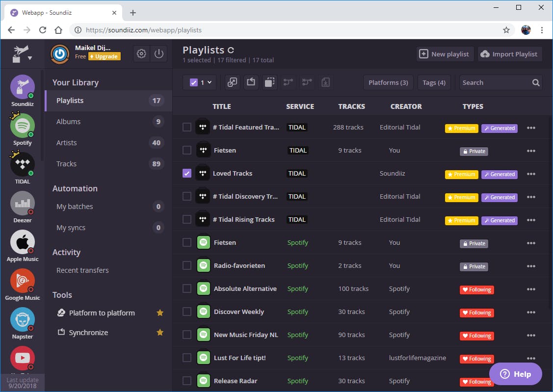Click the yellow Upgrade button
The height and width of the screenshot is (392, 553).
tap(104, 56)
